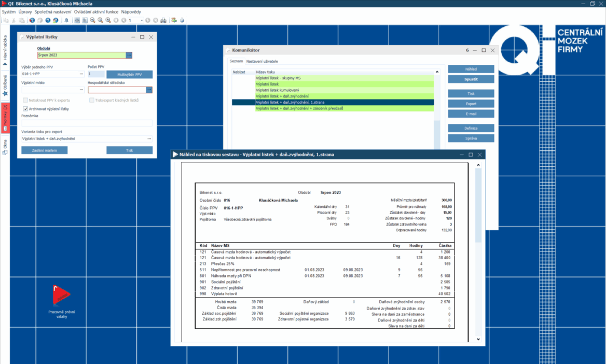
Task: Open Oblíbené star sidebar panel
Action: [x=5, y=86]
